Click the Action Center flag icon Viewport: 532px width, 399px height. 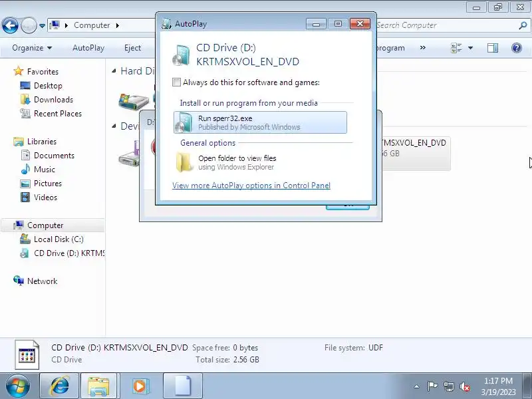pyautogui.click(x=432, y=386)
